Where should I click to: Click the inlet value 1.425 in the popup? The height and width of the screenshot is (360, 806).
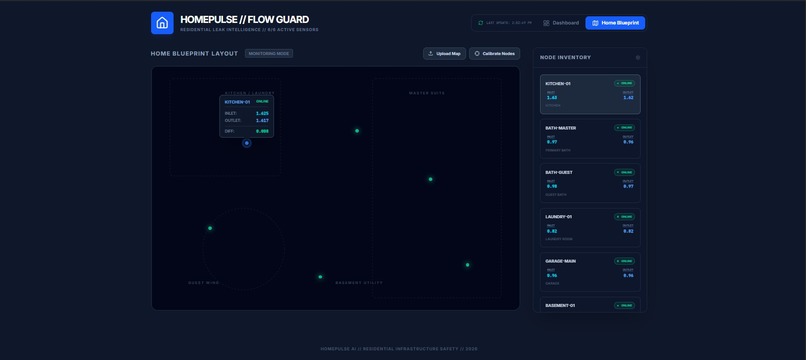click(x=262, y=113)
